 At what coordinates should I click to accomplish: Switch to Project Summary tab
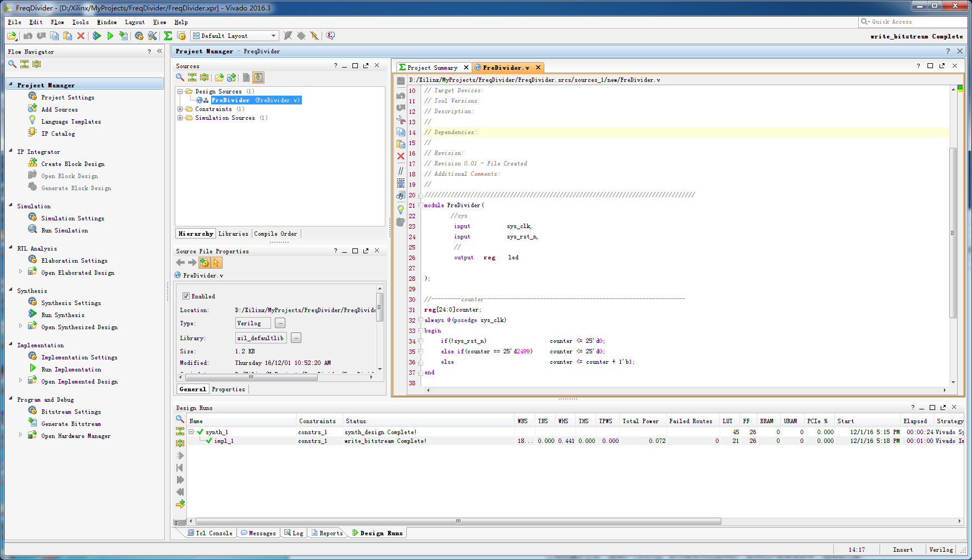click(432, 68)
